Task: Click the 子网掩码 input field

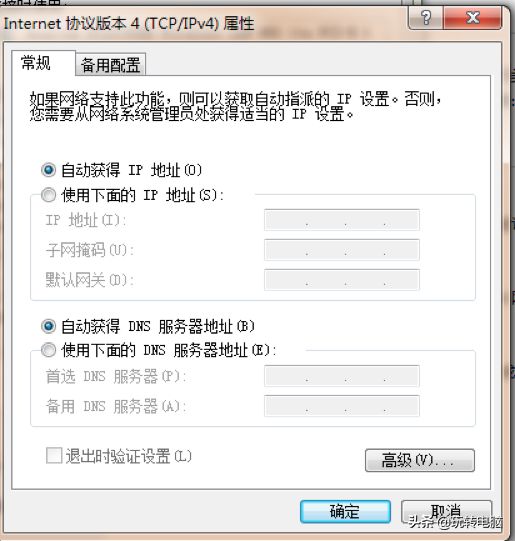Action: pos(342,250)
